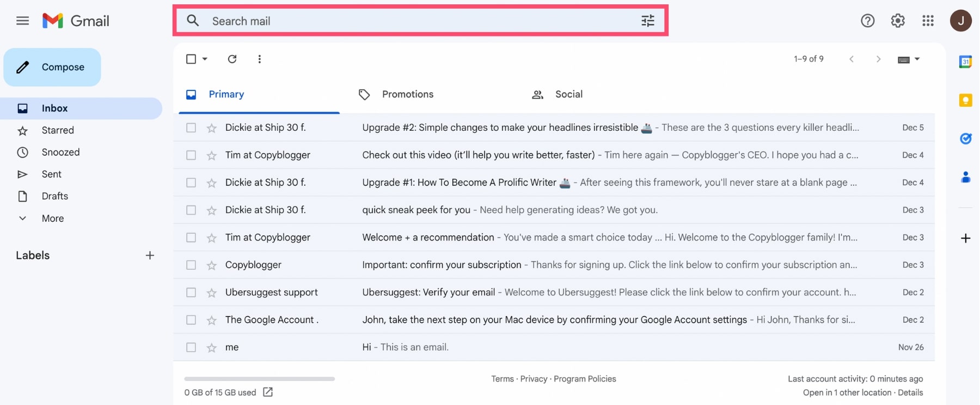Open account activity Details link
980x405 pixels.
tap(910, 392)
